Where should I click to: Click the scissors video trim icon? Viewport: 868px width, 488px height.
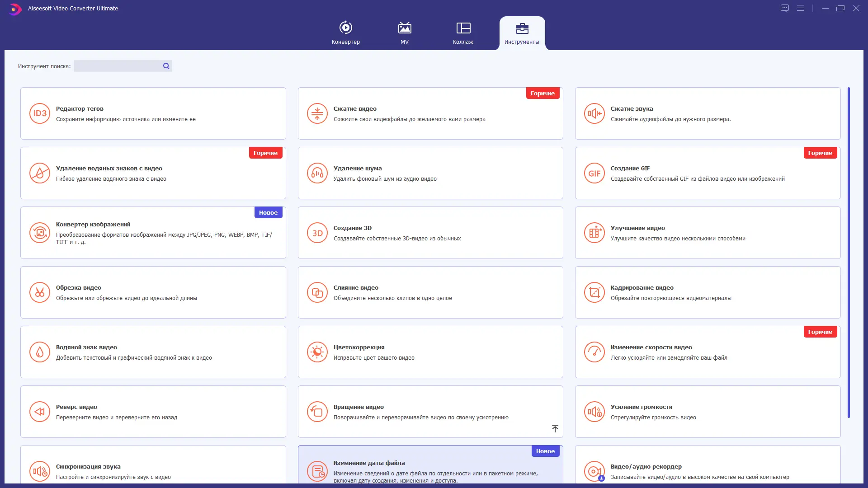coord(40,292)
